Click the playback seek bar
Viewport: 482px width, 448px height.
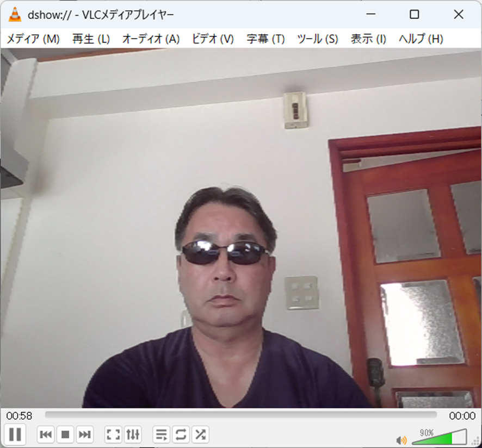point(240,415)
